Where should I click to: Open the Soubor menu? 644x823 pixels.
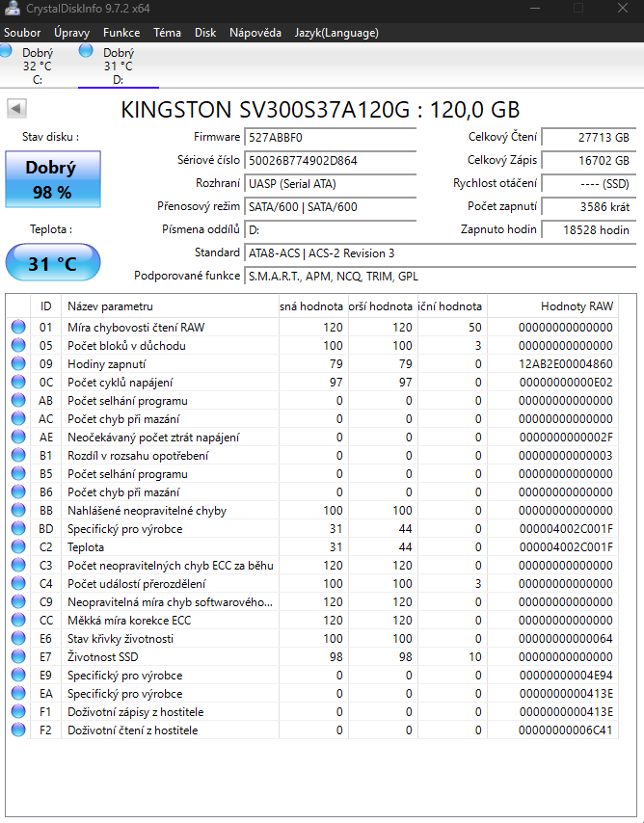[x=22, y=33]
